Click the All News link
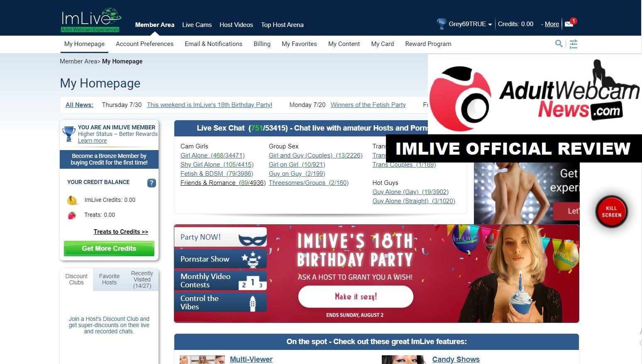 pyautogui.click(x=79, y=105)
